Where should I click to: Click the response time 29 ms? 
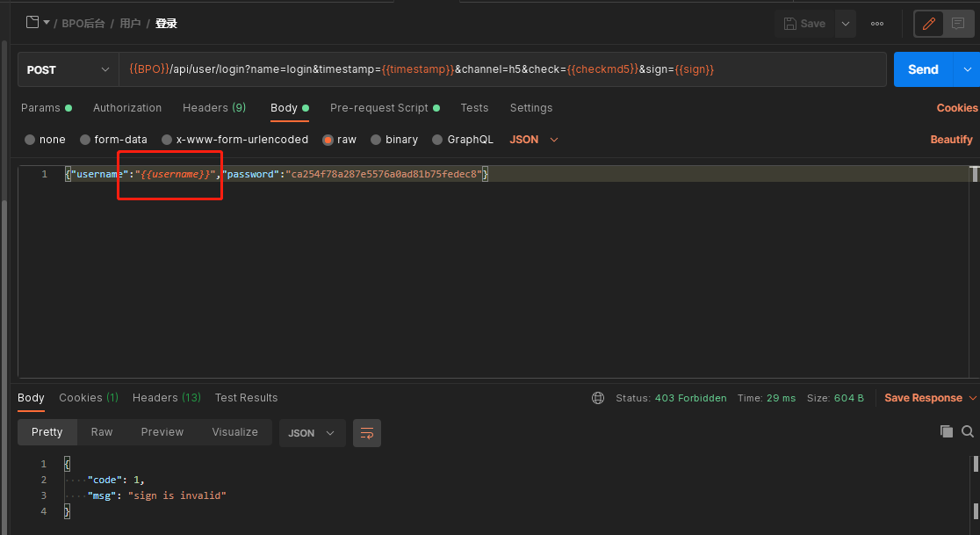(x=780, y=398)
